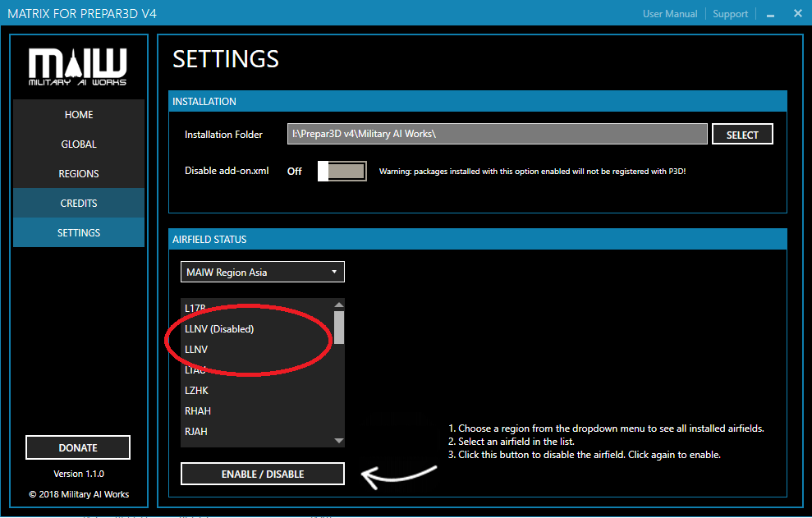Select LLNV (Disabled) in airfield list
The image size is (812, 518).
click(219, 328)
